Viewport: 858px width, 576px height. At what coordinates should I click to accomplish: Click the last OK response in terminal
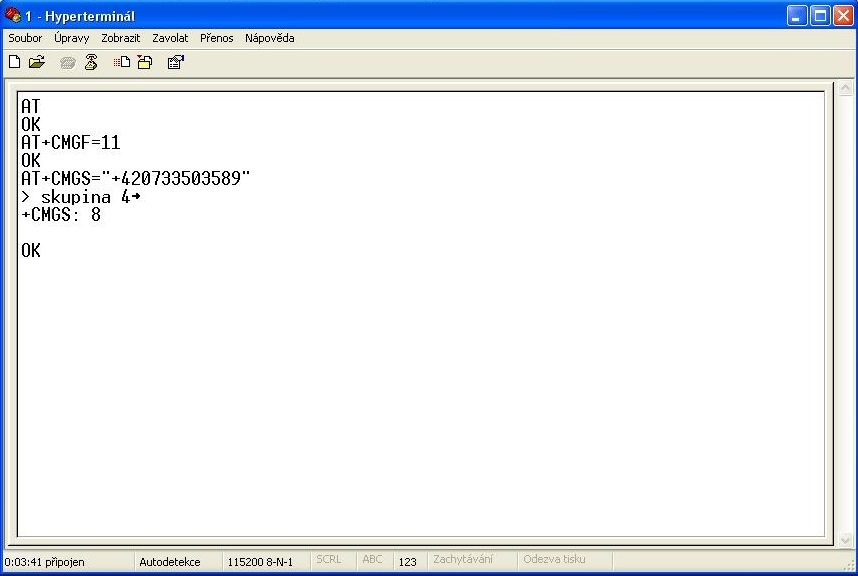coord(31,251)
